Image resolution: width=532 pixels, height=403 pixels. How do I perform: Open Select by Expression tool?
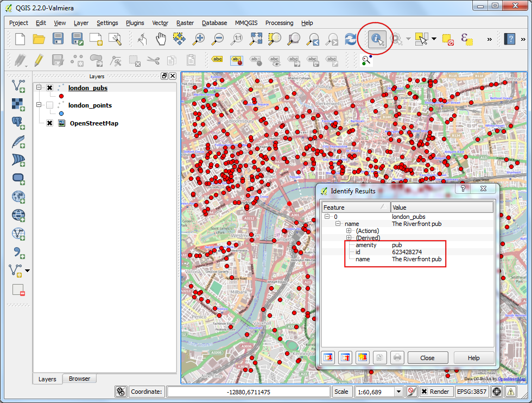pyautogui.click(x=467, y=39)
